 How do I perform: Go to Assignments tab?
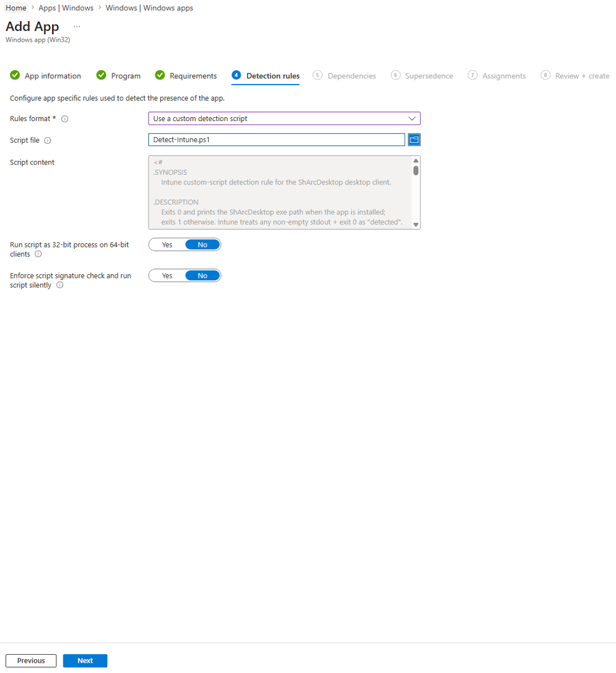pyautogui.click(x=497, y=76)
